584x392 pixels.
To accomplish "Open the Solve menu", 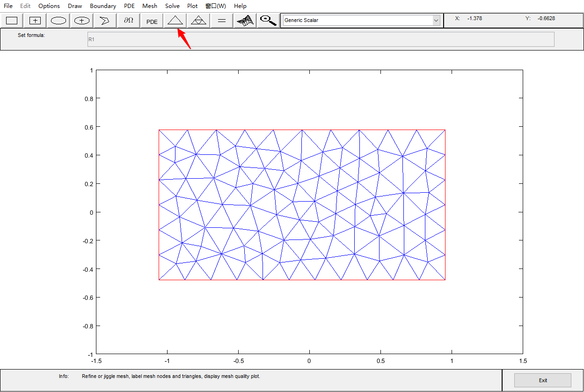I will [x=172, y=6].
